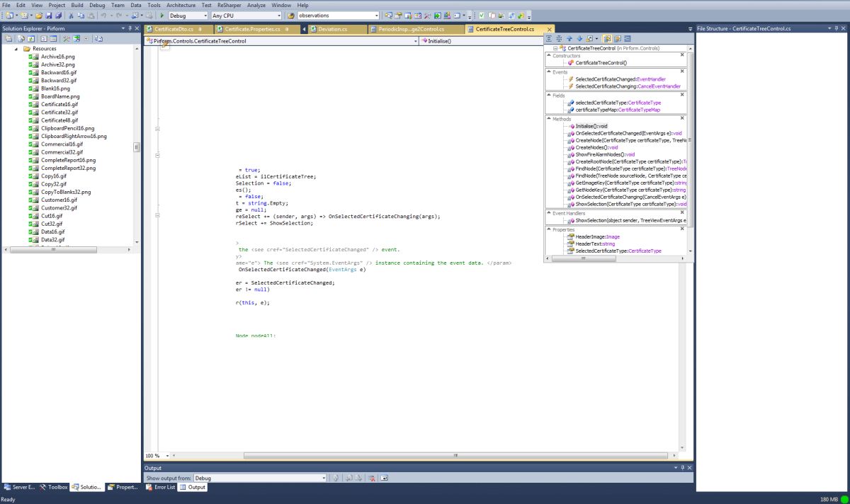The image size is (850, 504).
Task: Open the Server Explorer bottom tab
Action: [19, 487]
